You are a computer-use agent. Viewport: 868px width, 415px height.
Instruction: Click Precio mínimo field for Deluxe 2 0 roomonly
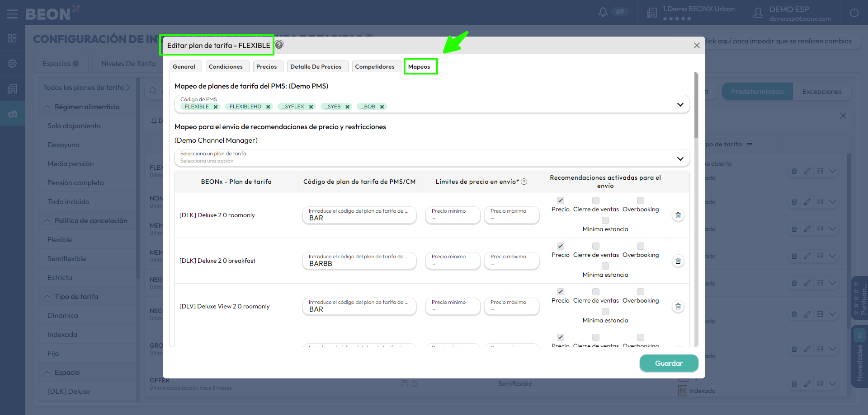point(453,215)
